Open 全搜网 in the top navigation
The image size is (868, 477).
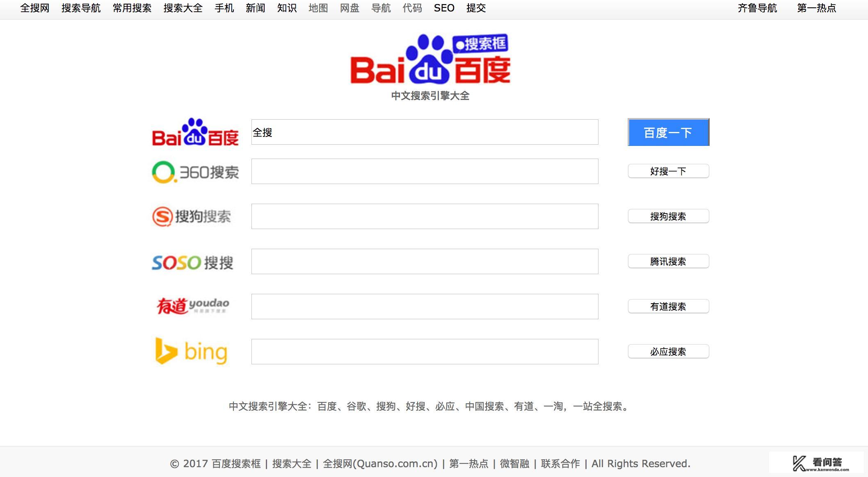tap(35, 8)
